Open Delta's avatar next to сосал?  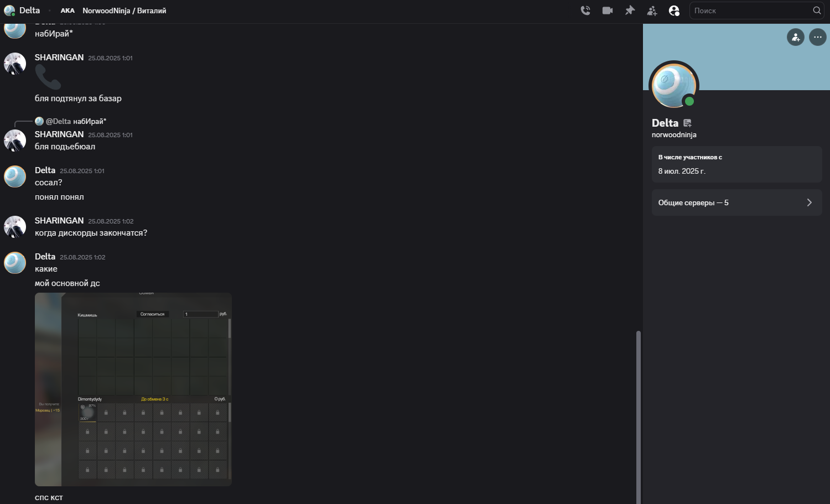15,176
